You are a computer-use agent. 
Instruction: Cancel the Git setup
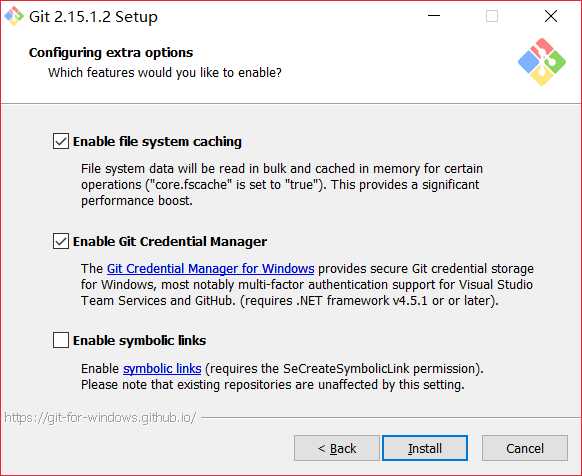click(525, 448)
